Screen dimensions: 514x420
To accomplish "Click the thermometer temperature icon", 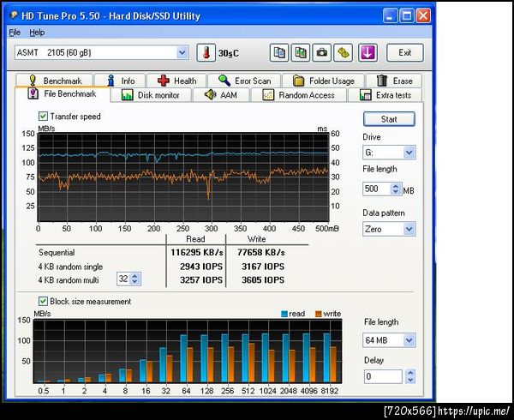I will coord(206,53).
